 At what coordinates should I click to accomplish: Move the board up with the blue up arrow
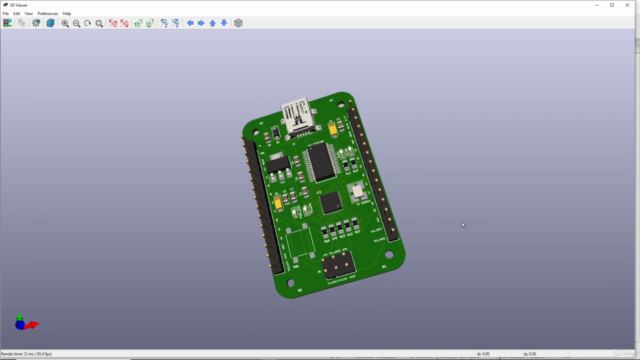tap(213, 23)
